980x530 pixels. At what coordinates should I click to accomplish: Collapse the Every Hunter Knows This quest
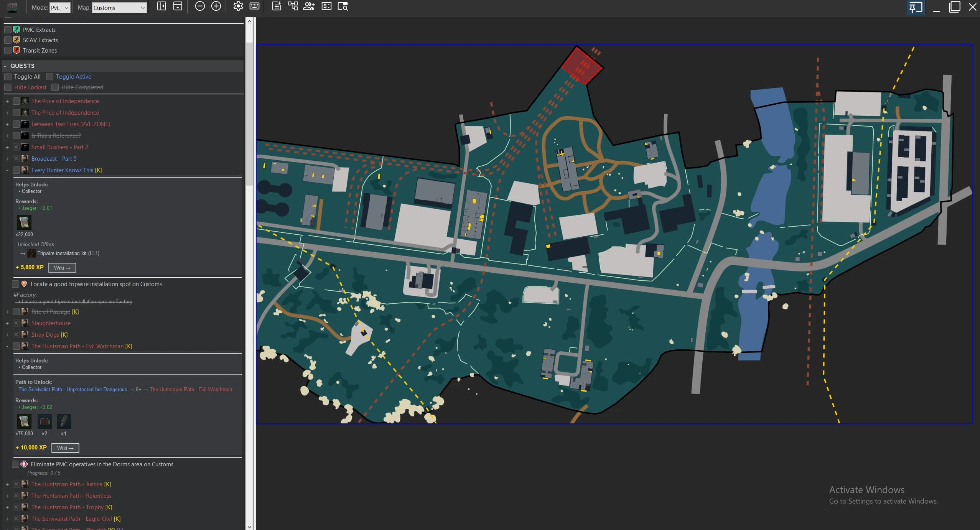tap(7, 170)
